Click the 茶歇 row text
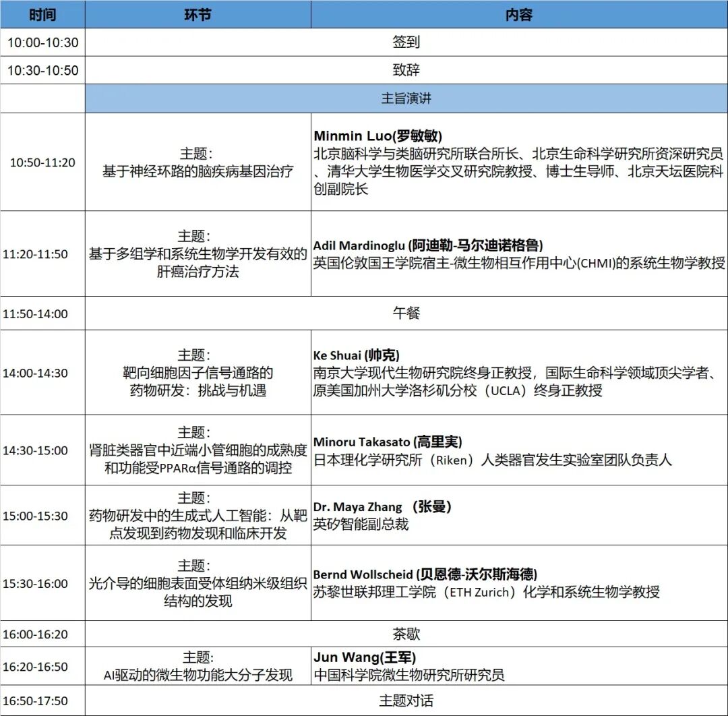The height and width of the screenshot is (716, 728). point(406,634)
